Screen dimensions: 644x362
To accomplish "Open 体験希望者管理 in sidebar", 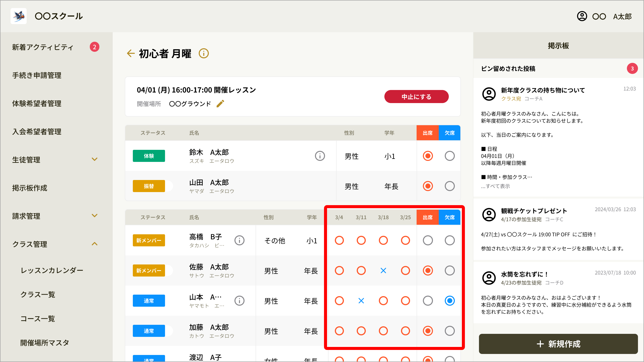I will (37, 103).
